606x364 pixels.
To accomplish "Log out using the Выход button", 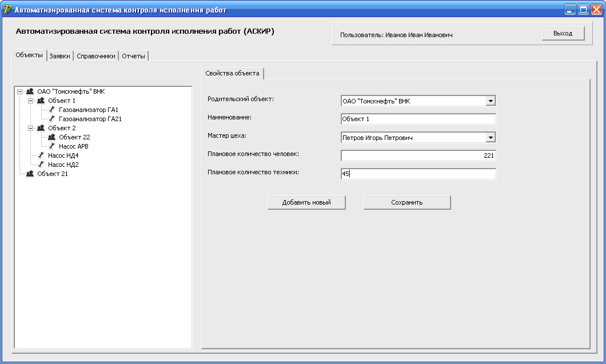I will click(563, 34).
